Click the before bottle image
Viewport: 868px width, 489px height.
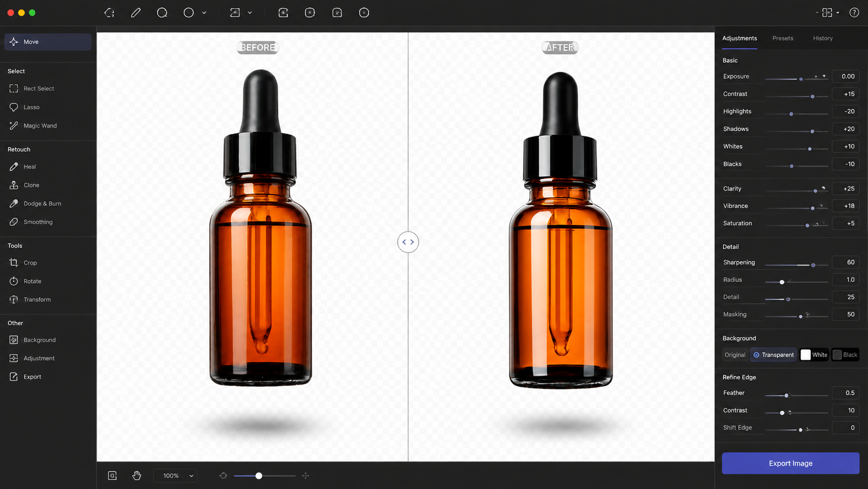tap(261, 228)
